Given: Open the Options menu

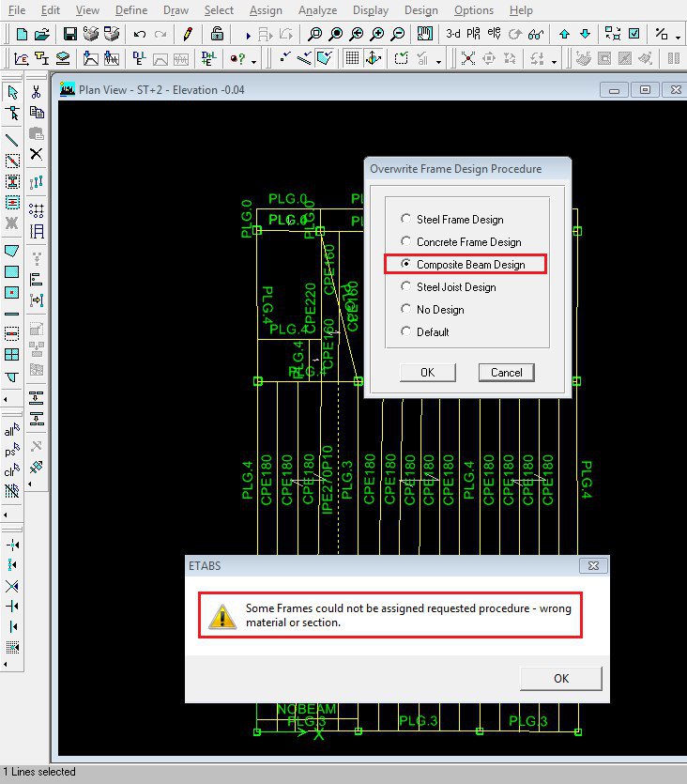Looking at the screenshot, I should (x=474, y=10).
